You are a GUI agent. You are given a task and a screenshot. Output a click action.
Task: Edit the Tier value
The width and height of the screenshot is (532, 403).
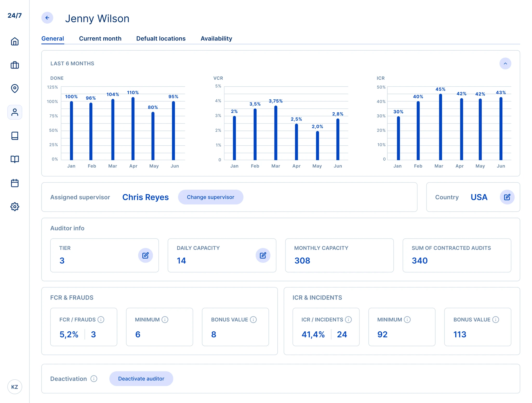pos(145,255)
